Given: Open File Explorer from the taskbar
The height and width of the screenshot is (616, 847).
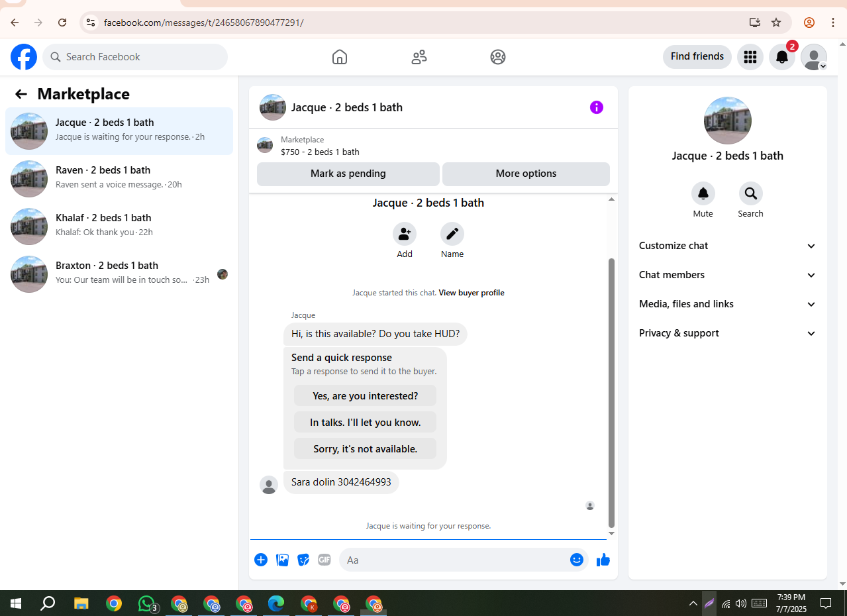Looking at the screenshot, I should [x=81, y=603].
